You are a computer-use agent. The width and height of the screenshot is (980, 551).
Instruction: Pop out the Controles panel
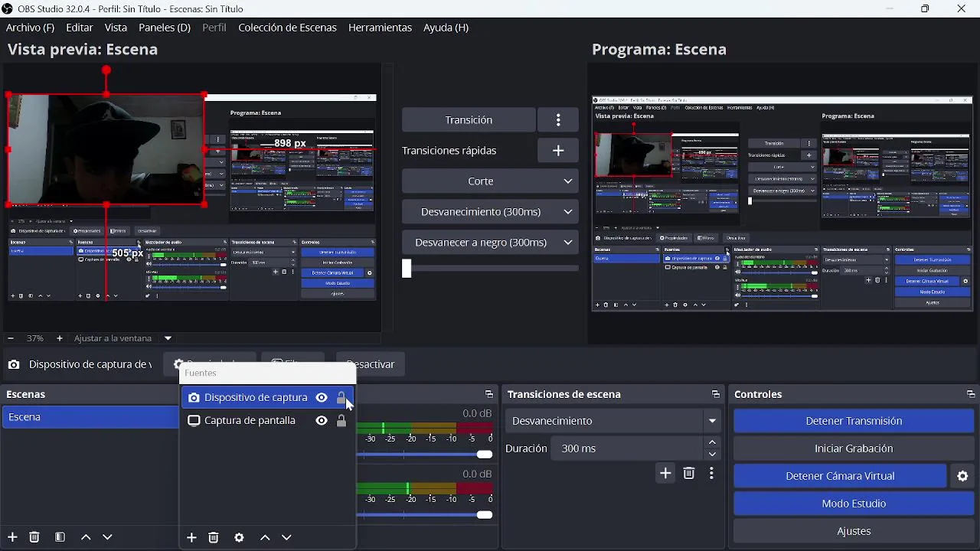coord(971,394)
